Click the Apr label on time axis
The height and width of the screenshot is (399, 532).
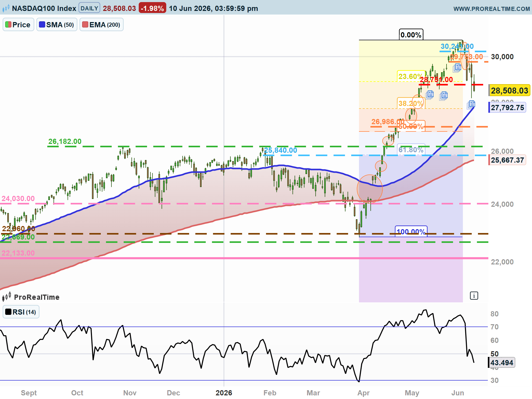point(363,393)
